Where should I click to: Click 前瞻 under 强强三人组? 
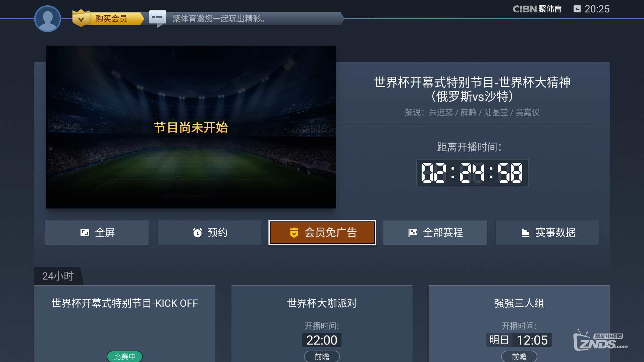pyautogui.click(x=519, y=356)
